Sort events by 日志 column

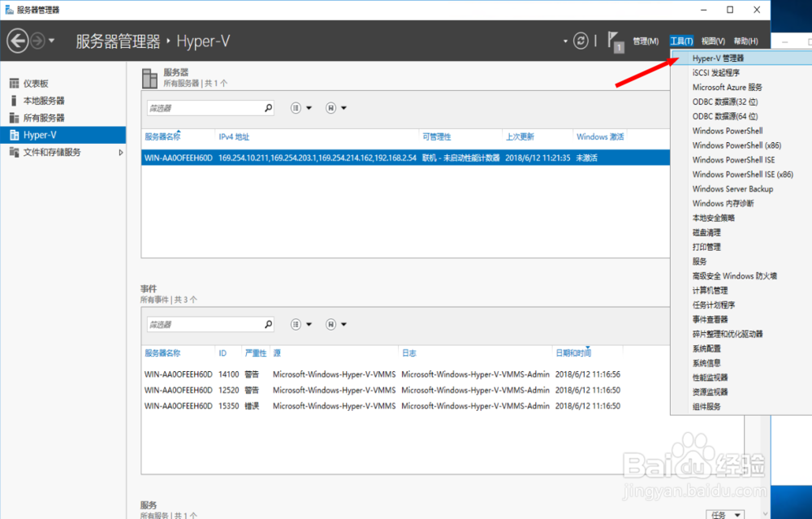(x=409, y=353)
